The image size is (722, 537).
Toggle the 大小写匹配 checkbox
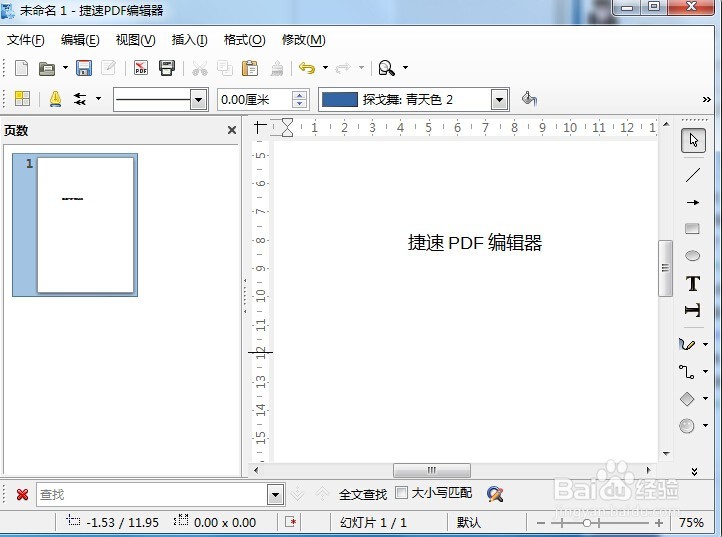click(x=401, y=493)
